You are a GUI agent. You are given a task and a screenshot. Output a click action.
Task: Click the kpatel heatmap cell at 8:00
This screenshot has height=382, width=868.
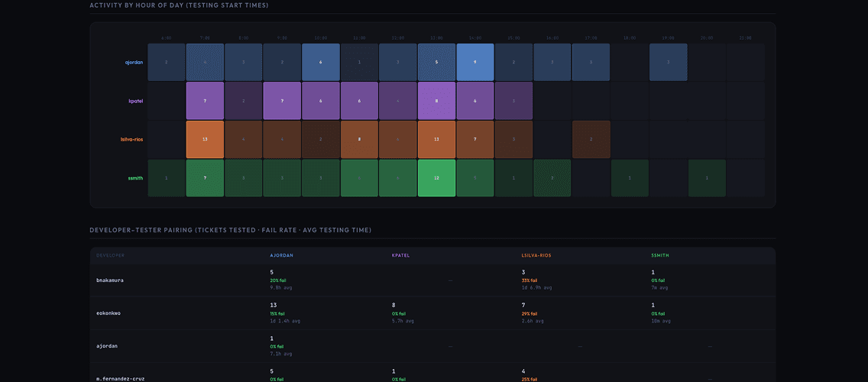[244, 101]
